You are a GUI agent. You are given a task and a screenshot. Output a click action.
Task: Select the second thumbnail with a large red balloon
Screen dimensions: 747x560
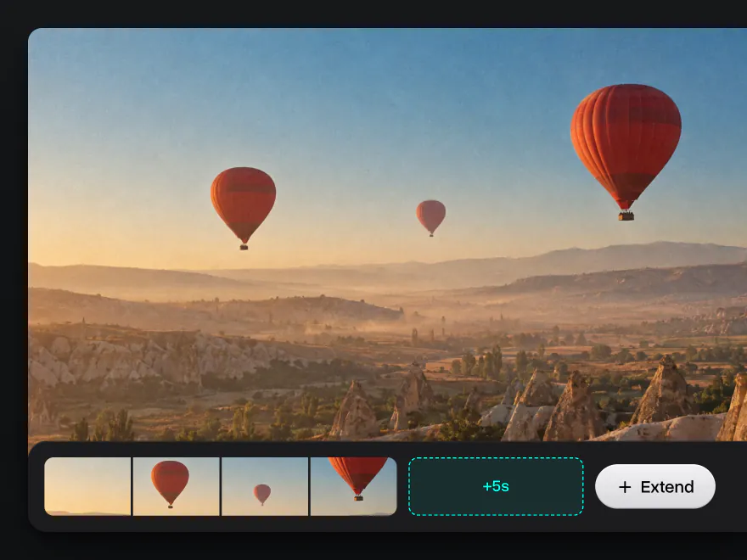177,486
